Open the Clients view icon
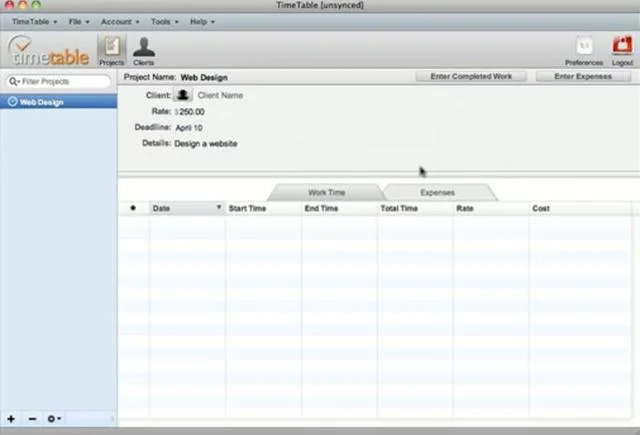The width and height of the screenshot is (640, 435). point(144,51)
